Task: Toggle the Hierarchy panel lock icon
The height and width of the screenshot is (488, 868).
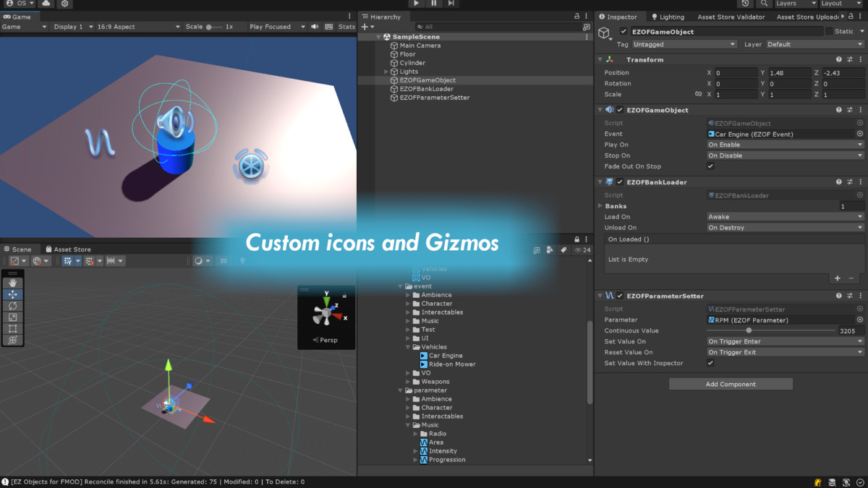Action: (576, 17)
